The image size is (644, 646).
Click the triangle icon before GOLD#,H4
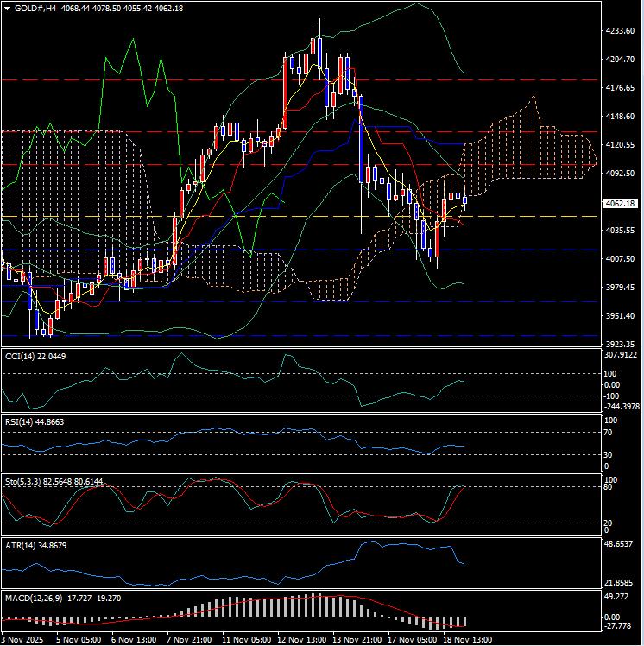coord(8,8)
